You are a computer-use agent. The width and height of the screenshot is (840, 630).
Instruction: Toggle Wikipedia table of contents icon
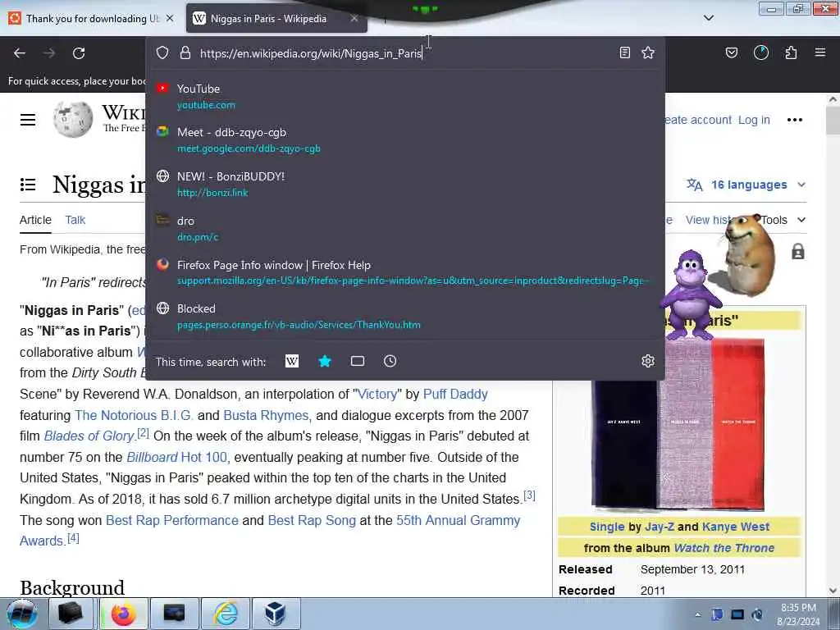point(28,185)
